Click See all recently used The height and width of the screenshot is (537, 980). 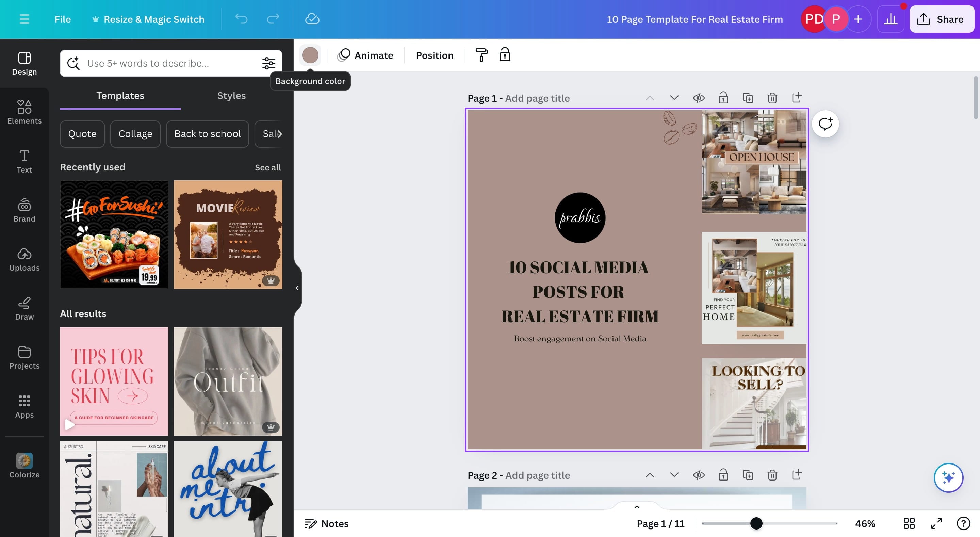point(268,167)
